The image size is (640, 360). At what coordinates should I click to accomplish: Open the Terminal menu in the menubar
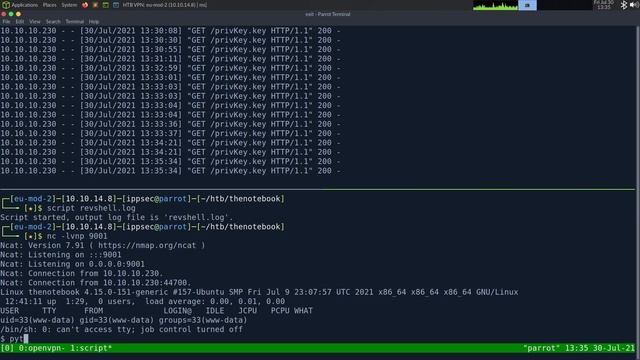coord(75,21)
